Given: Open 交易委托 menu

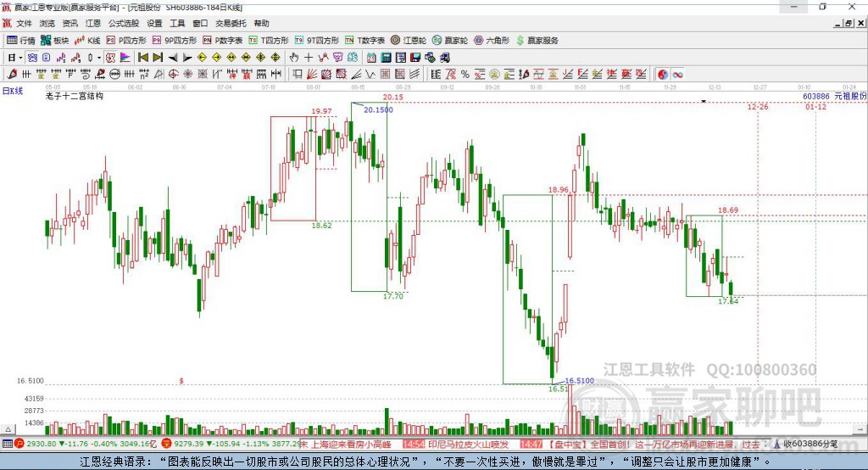Looking at the screenshot, I should tap(231, 23).
